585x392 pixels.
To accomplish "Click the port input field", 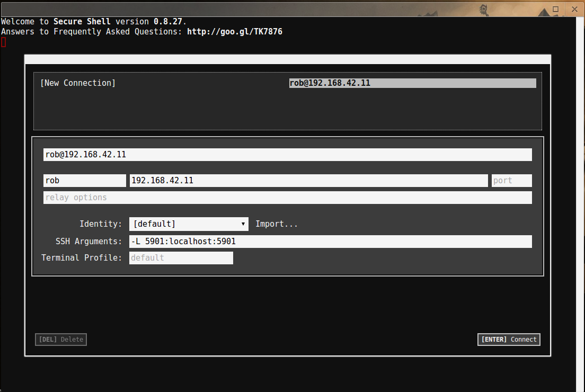I will coord(511,181).
